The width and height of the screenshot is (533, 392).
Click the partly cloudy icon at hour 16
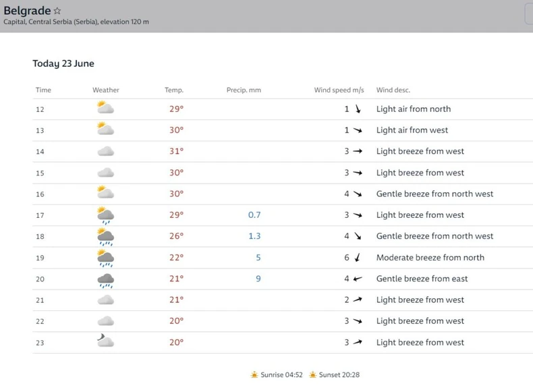pos(105,194)
